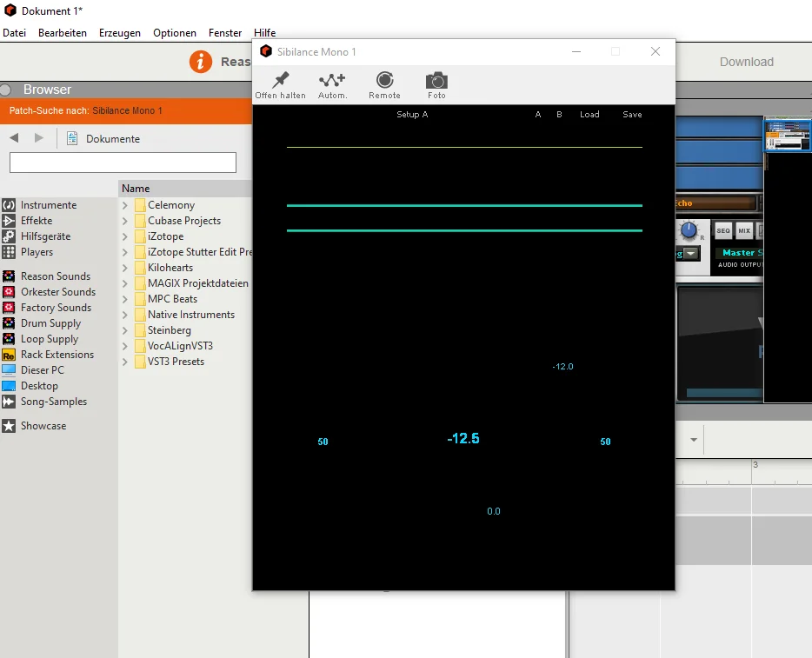The height and width of the screenshot is (658, 812).
Task: Expand the Kilohearts folder
Action: pos(125,268)
